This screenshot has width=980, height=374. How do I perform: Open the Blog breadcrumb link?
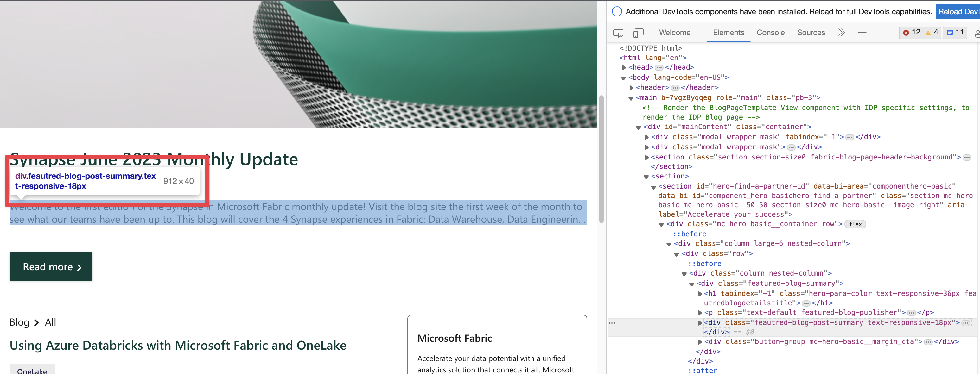tap(19, 322)
